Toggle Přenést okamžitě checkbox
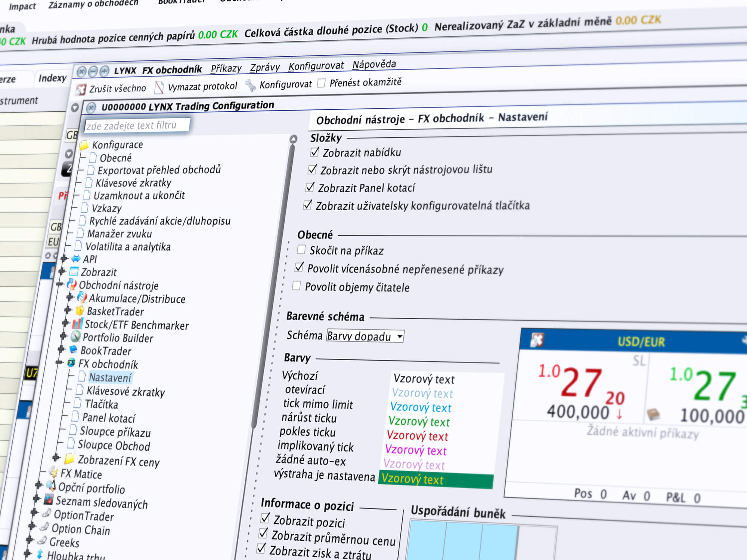This screenshot has width=747, height=560. click(321, 83)
